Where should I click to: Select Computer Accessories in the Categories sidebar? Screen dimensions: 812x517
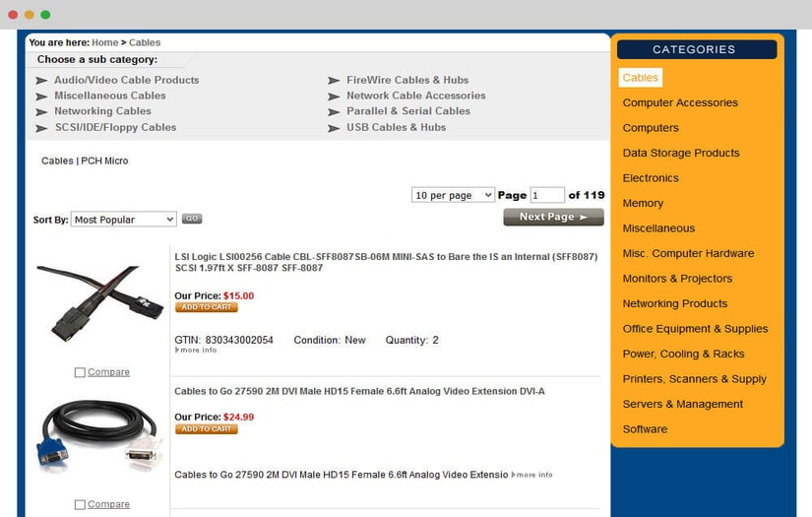tap(680, 102)
